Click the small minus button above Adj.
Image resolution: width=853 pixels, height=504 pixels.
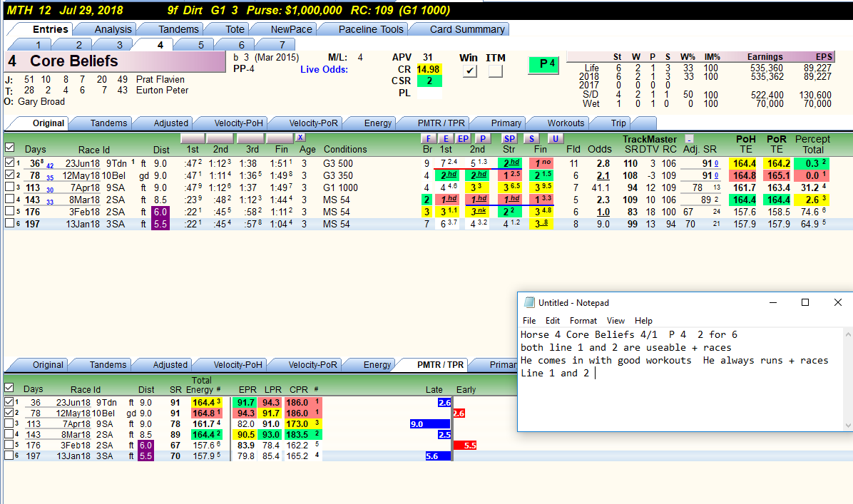(689, 138)
